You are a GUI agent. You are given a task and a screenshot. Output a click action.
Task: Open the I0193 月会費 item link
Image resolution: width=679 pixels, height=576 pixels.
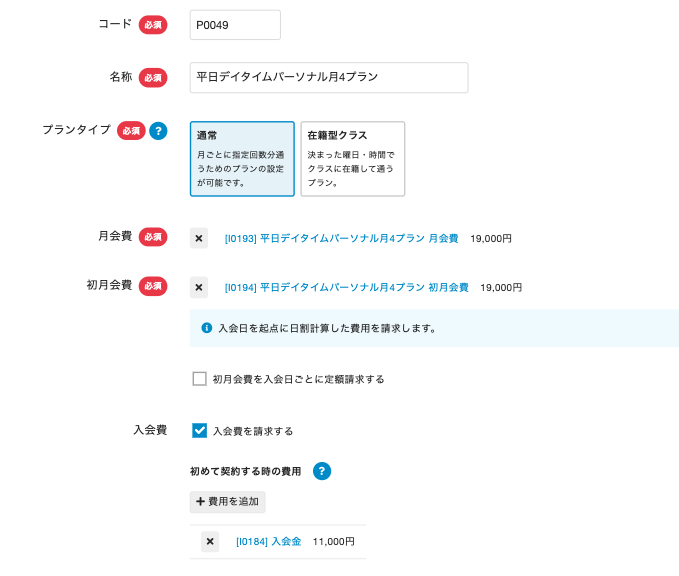[x=341, y=239]
